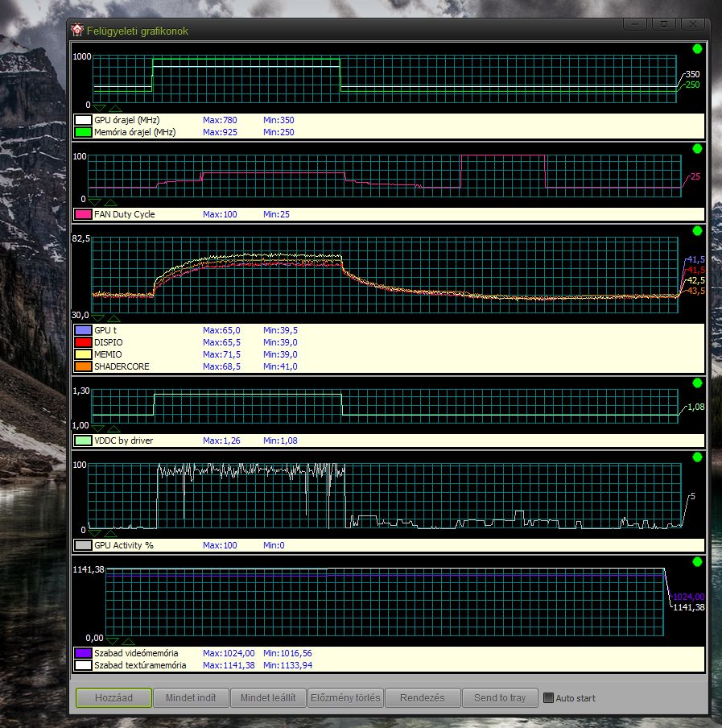Click the purple Szabad videómemória swatch
This screenshot has width=722, height=728.
pos(83,653)
